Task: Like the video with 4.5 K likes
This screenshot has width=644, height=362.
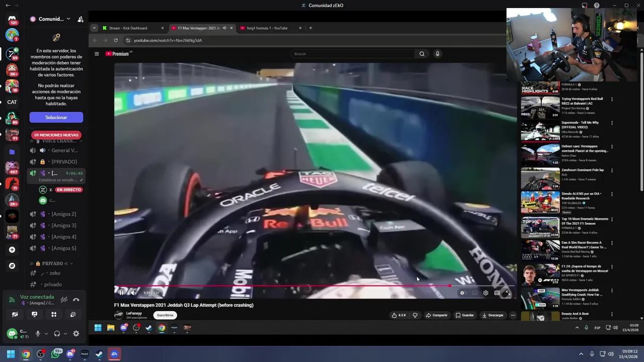Action: [399, 315]
